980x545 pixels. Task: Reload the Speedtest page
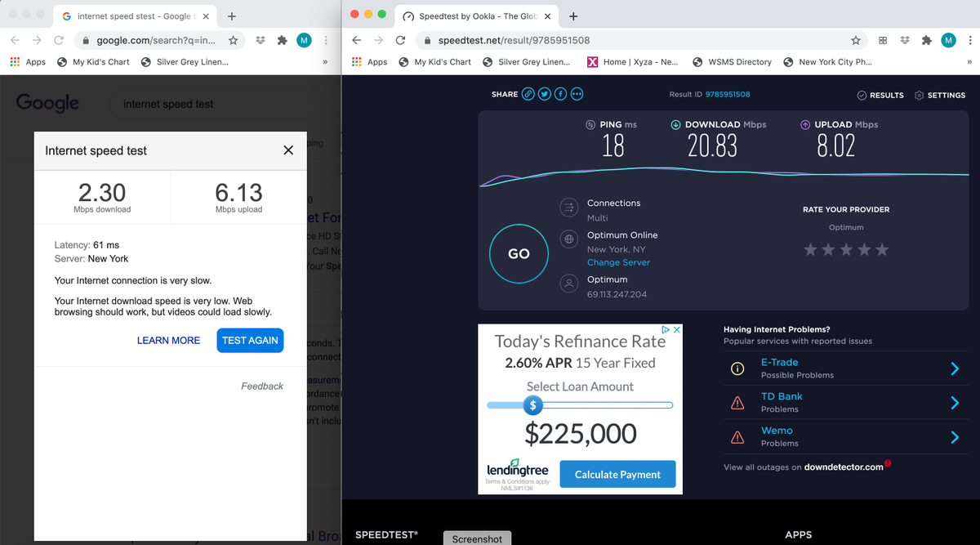400,40
